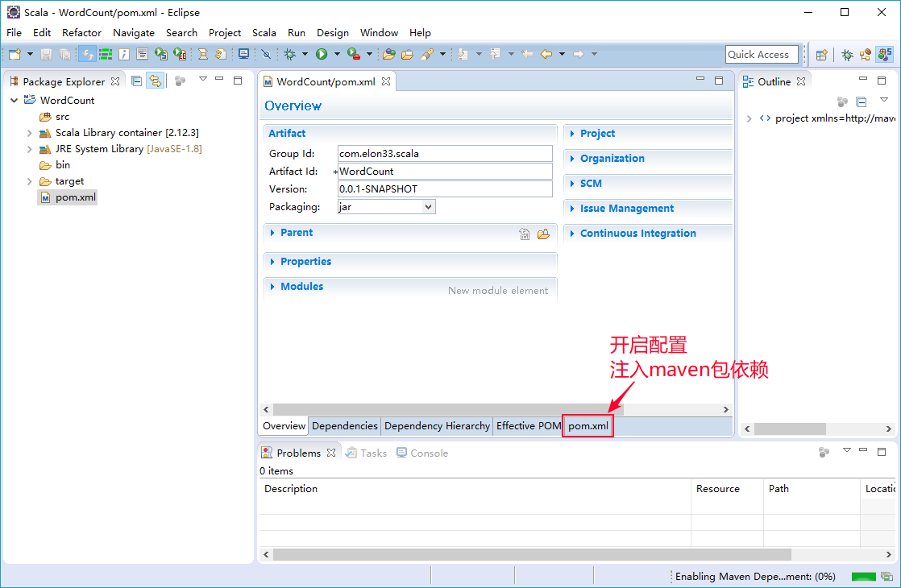901x588 pixels.
Task: Click the green Run button icon
Action: pos(322,54)
